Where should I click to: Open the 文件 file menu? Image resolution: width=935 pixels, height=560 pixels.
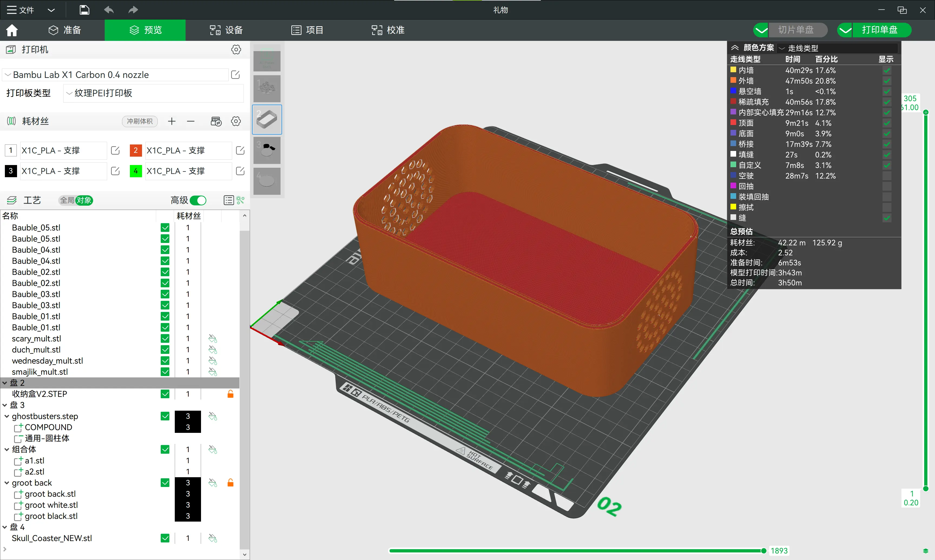tap(20, 10)
